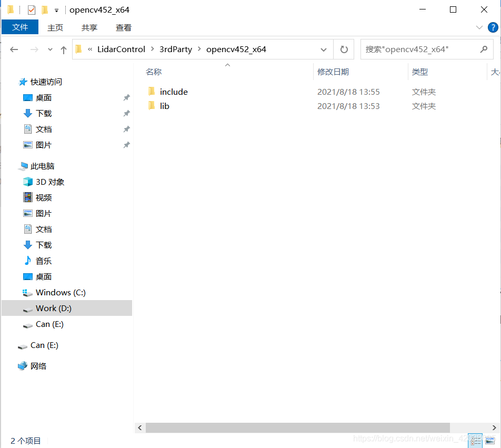Click the new folder icon in title bar
The height and width of the screenshot is (448, 501).
(45, 10)
